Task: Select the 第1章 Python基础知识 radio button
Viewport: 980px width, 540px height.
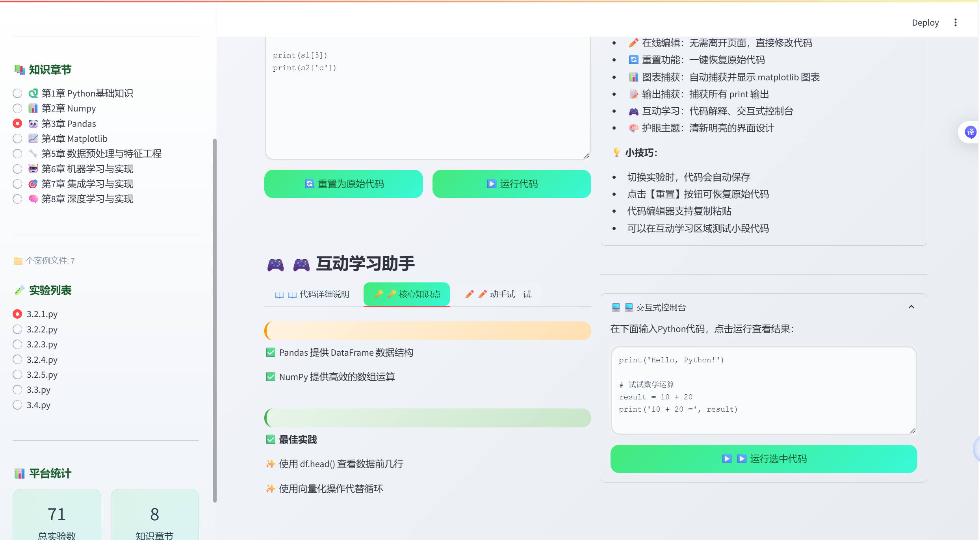Action: [x=17, y=93]
